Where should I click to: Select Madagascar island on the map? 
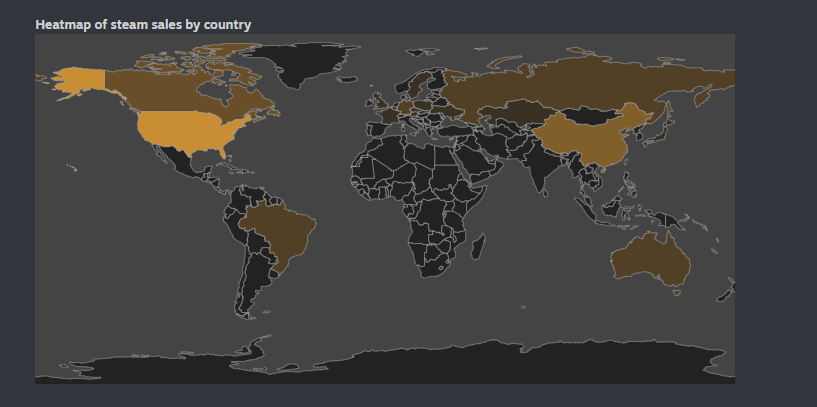tap(478, 247)
